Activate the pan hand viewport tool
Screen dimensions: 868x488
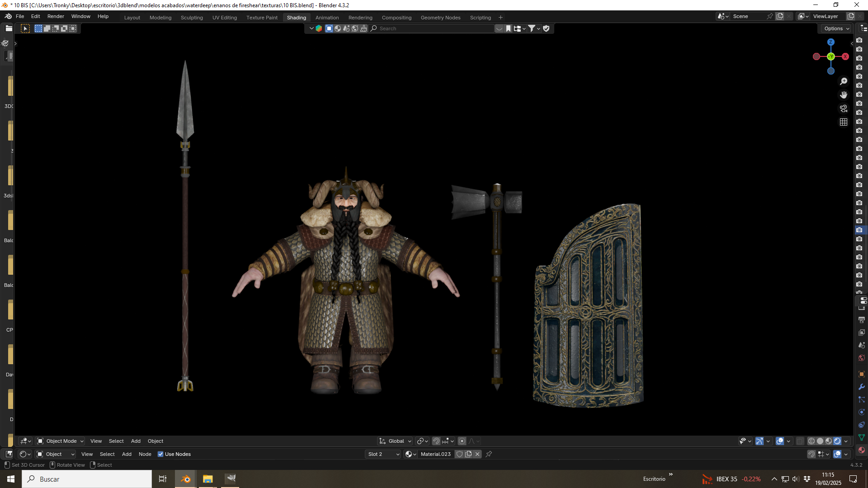(x=844, y=95)
